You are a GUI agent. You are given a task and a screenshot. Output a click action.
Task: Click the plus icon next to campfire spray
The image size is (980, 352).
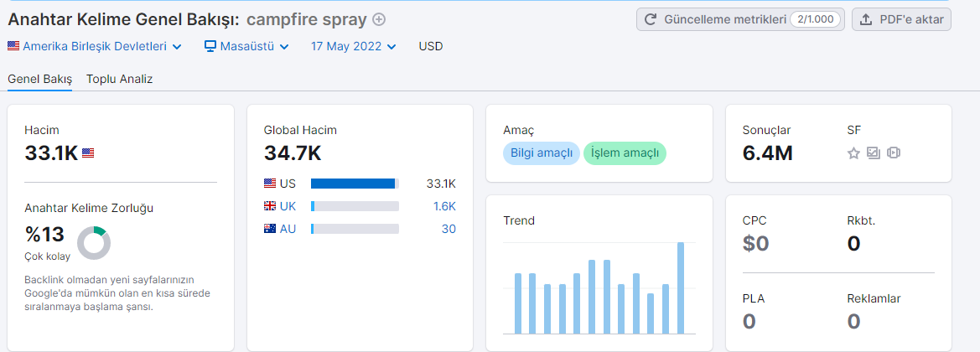point(379,19)
